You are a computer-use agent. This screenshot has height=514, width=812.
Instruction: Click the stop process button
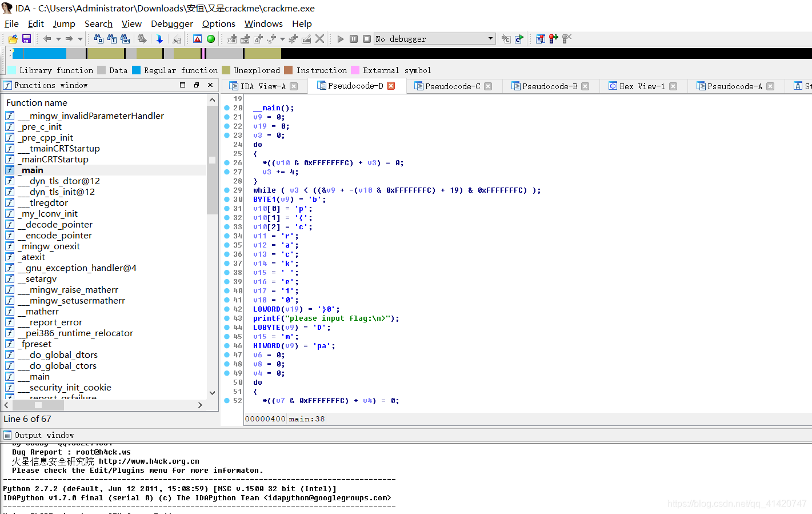pyautogui.click(x=367, y=39)
